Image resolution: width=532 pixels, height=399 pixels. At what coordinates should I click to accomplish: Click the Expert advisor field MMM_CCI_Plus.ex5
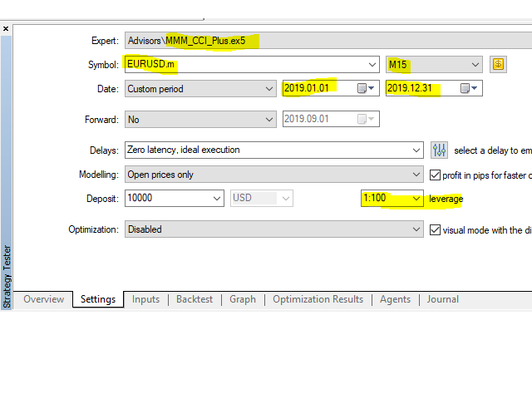(328, 41)
